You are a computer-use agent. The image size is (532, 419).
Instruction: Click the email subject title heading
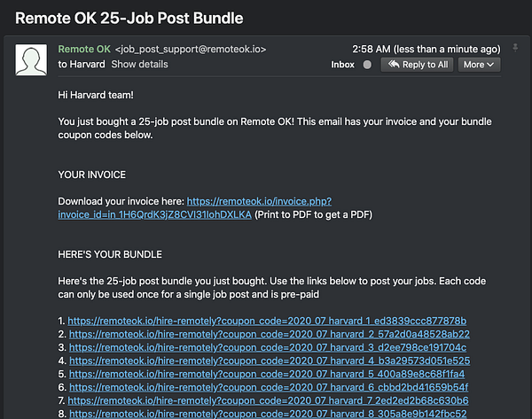point(129,18)
